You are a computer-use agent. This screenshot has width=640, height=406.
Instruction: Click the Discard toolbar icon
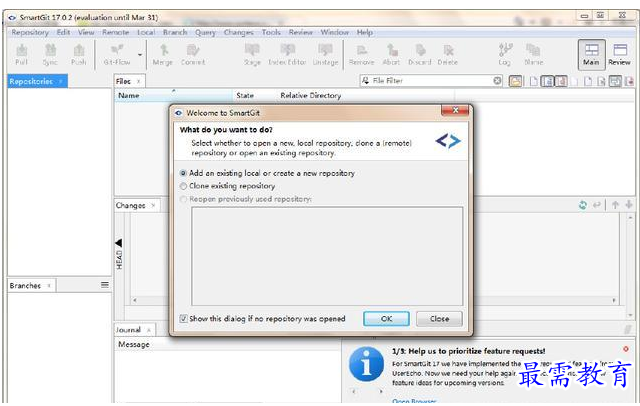[420, 55]
